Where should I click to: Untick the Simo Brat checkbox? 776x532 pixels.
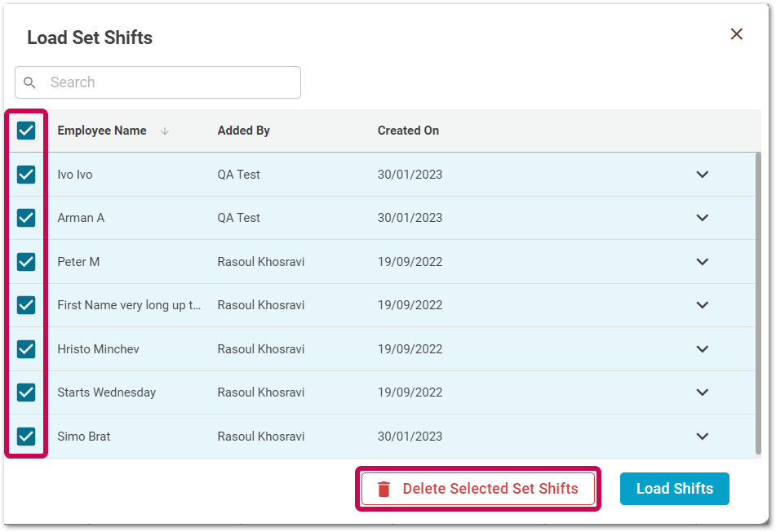(x=26, y=437)
